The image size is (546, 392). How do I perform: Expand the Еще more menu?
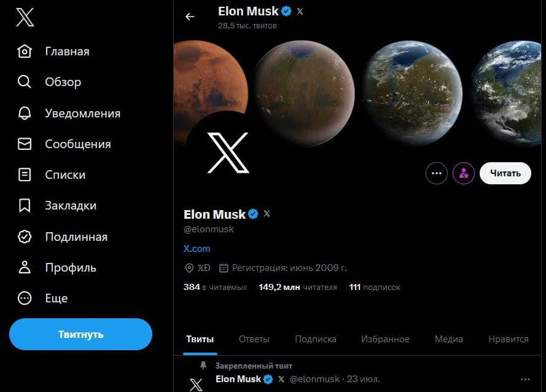pyautogui.click(x=25, y=298)
